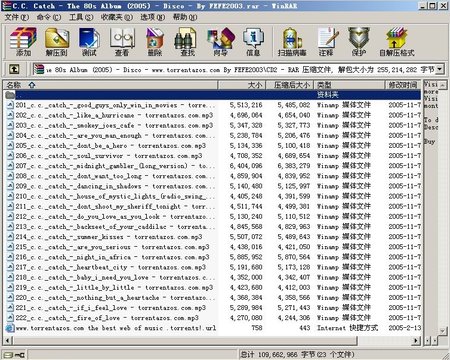Open the 帮助(H) menu
Image resolution: width=450 pixels, height=360 pixels.
point(184,17)
